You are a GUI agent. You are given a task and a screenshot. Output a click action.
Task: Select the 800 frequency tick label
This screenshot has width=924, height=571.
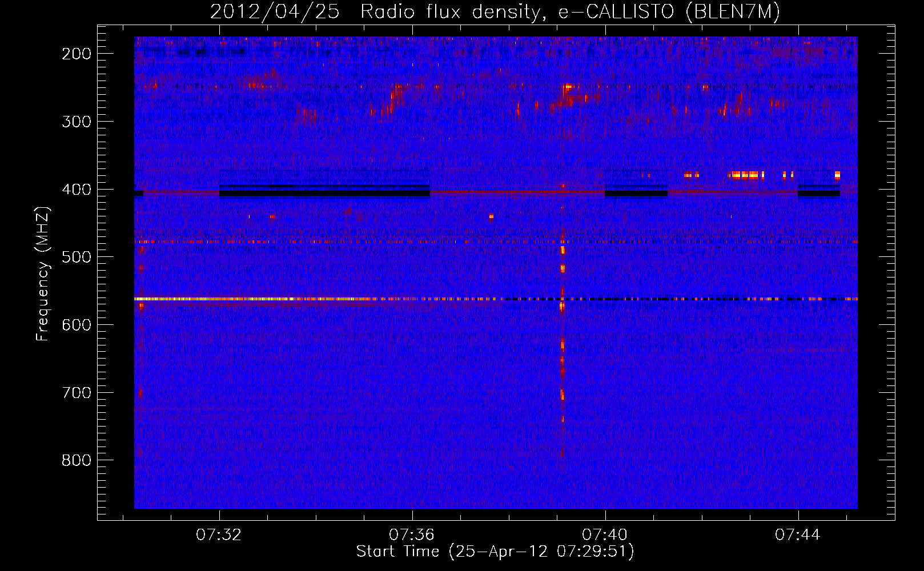(77, 460)
